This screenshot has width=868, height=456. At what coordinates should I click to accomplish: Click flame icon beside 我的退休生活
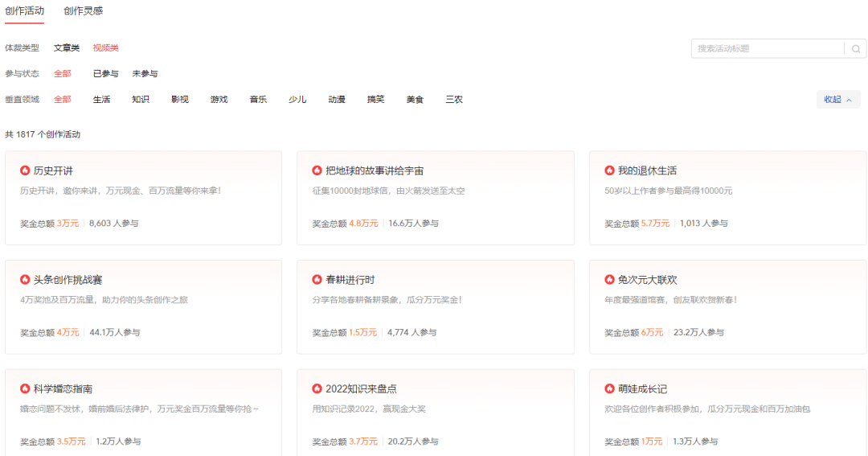609,170
